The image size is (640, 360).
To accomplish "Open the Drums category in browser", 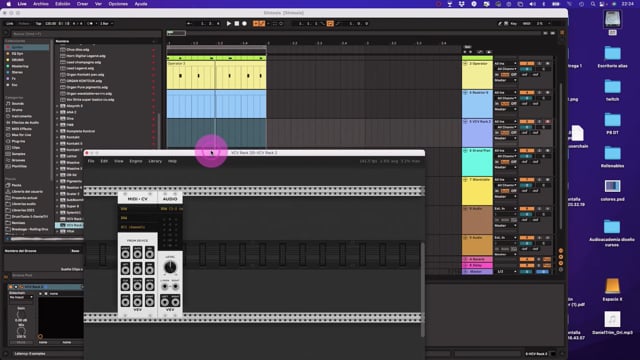I will coord(17,110).
